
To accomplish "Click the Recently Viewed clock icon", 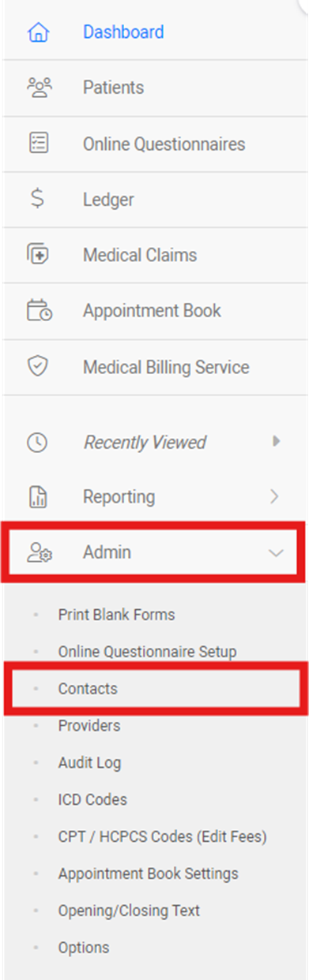I will [37, 443].
